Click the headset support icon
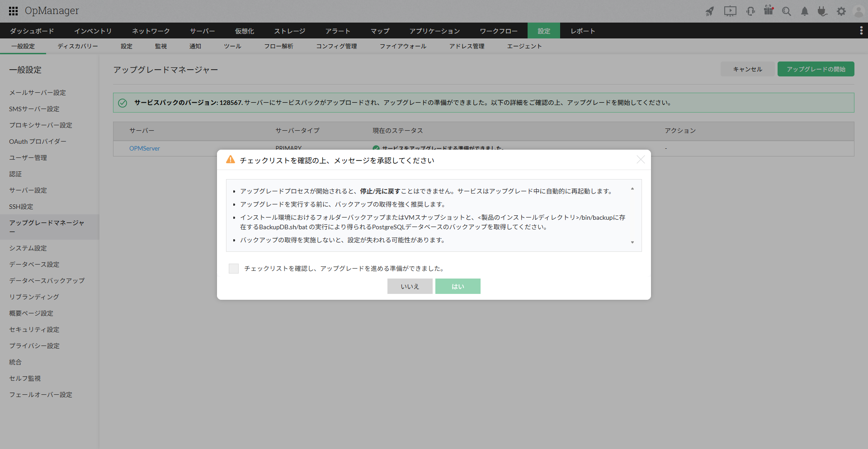This screenshot has height=449, width=868. point(750,11)
